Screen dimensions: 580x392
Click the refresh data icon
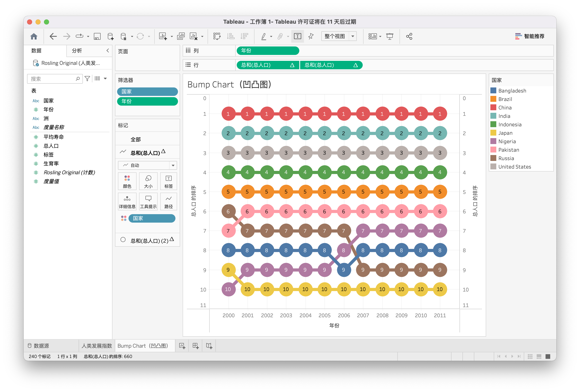[140, 36]
